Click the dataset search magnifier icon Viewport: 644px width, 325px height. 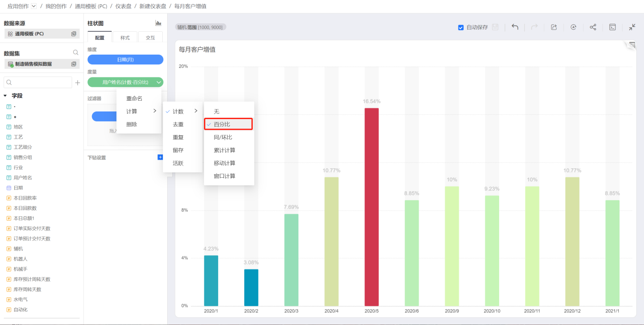tap(76, 53)
